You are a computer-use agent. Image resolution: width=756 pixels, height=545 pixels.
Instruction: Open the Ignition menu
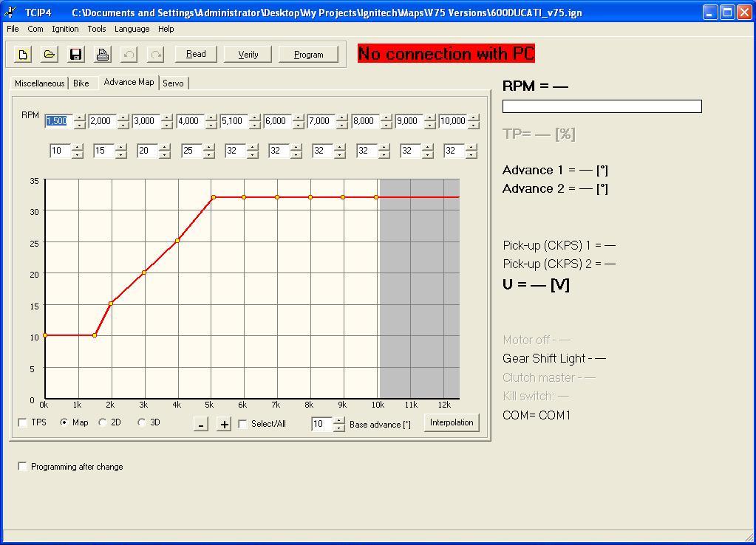pos(65,29)
